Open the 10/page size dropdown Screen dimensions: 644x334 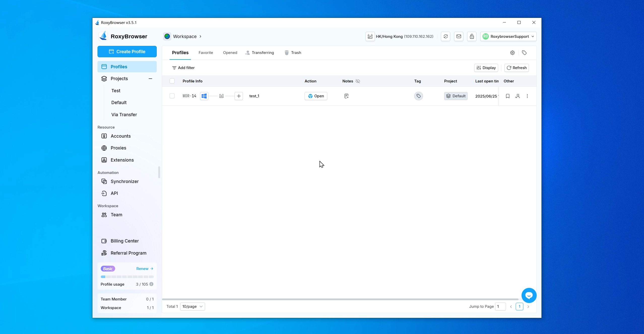(x=192, y=307)
